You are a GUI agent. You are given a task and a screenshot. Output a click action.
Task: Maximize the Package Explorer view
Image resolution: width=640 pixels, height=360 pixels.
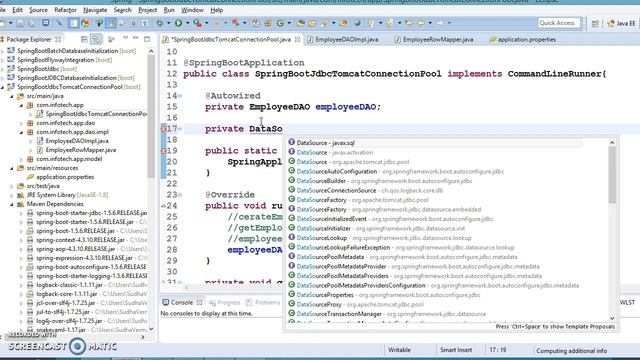pyautogui.click(x=147, y=39)
